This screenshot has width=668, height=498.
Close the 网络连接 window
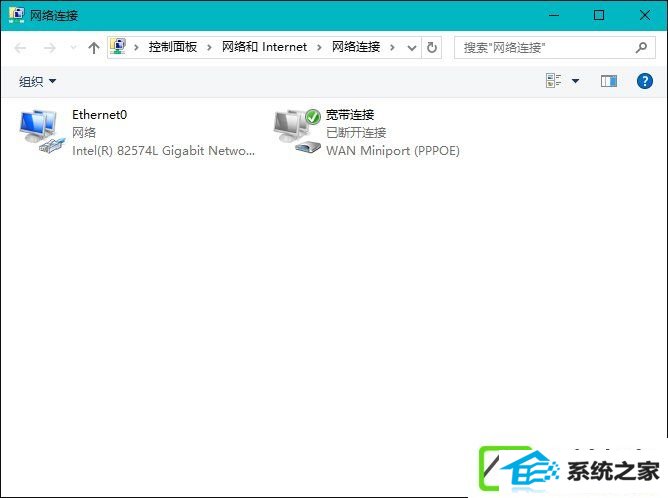pos(645,15)
